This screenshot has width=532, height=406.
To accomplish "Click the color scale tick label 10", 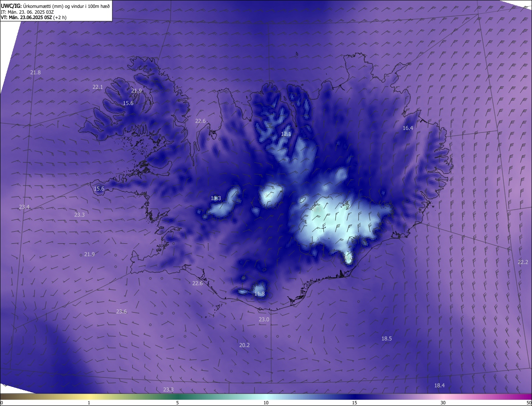I will [266, 403].
